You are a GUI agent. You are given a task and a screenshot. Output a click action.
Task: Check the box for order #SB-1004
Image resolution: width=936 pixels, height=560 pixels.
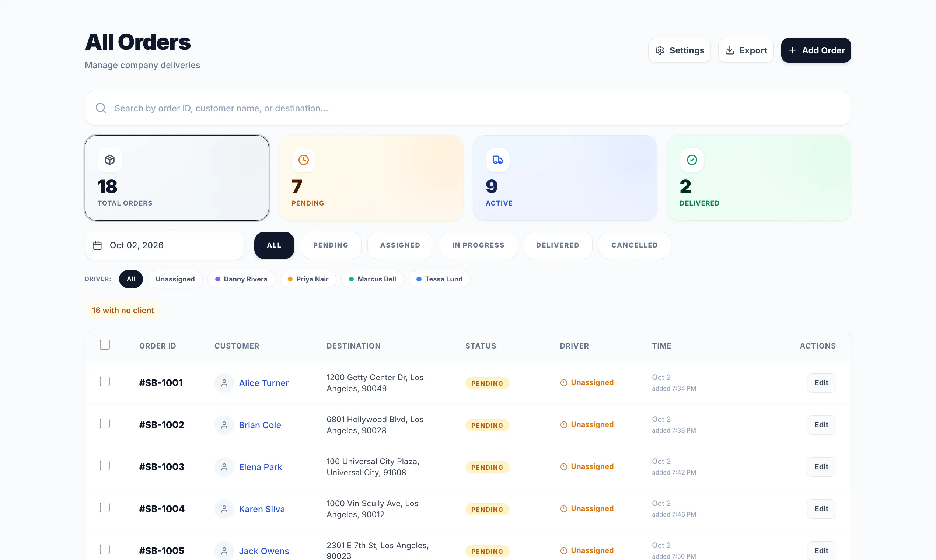click(x=105, y=508)
